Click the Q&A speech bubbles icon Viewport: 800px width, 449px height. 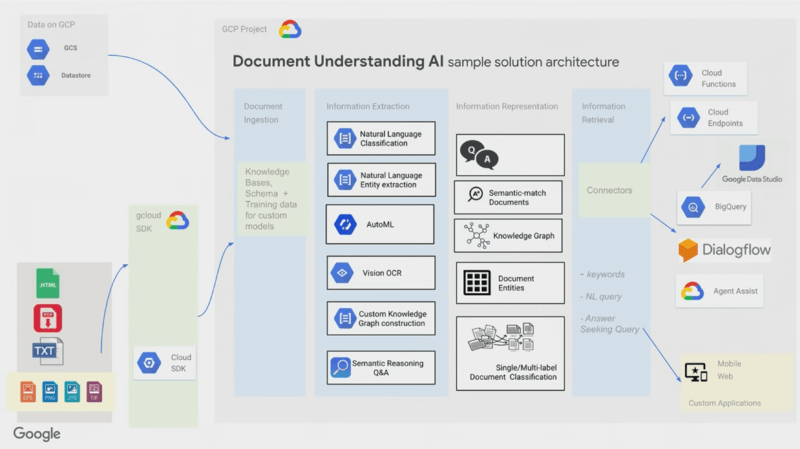coord(479,155)
